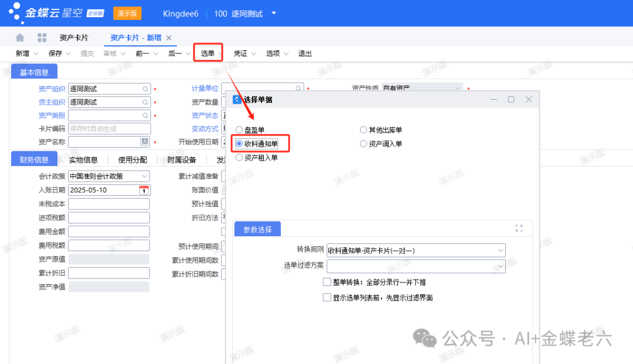This screenshot has height=364, width=633.
Task: Click search icon in 资产类别 field
Action: 145,115
